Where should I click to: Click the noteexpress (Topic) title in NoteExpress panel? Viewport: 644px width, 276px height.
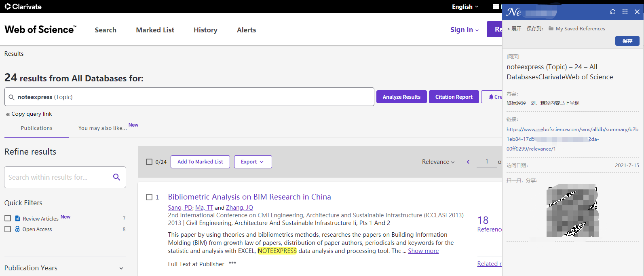(x=560, y=72)
